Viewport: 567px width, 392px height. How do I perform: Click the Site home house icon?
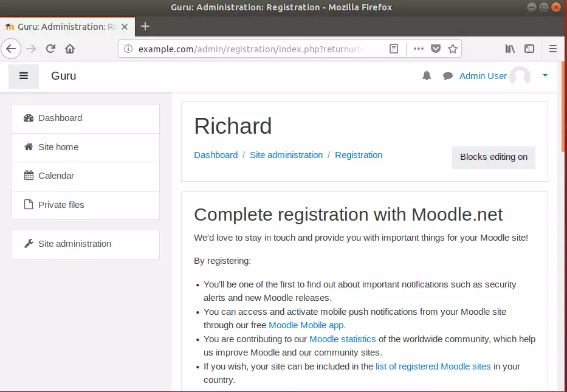29,147
